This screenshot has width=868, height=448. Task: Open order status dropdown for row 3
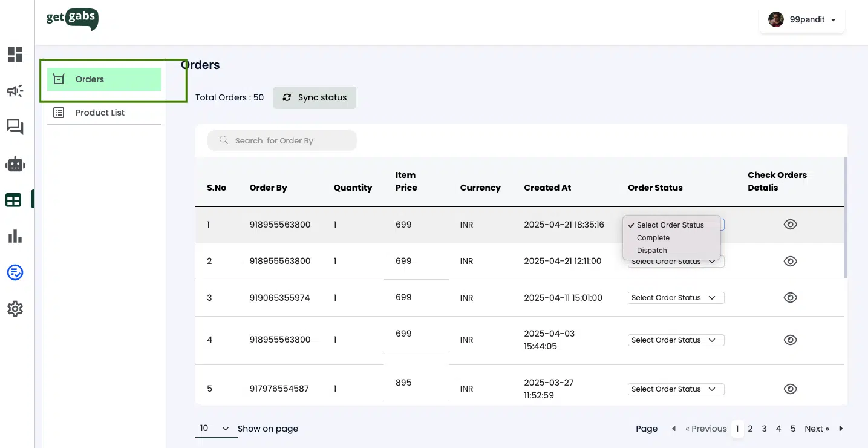pyautogui.click(x=676, y=298)
